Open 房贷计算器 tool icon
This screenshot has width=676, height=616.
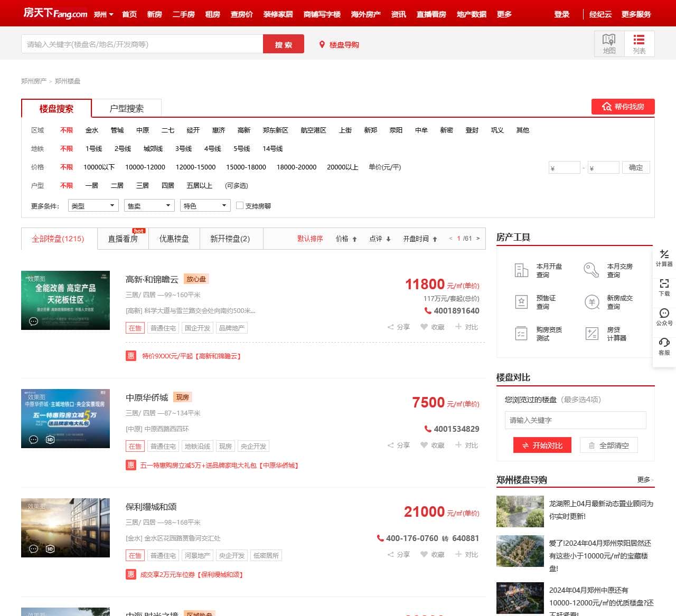click(x=592, y=334)
